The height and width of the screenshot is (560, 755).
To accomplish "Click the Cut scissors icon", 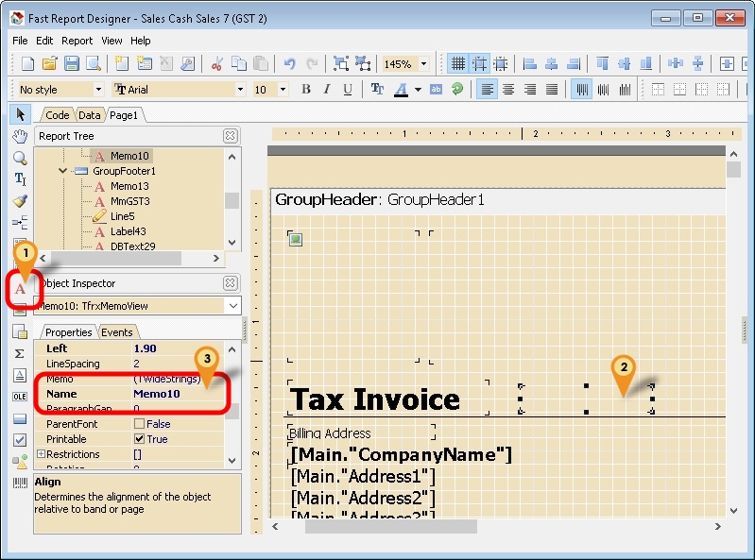I will point(216,64).
